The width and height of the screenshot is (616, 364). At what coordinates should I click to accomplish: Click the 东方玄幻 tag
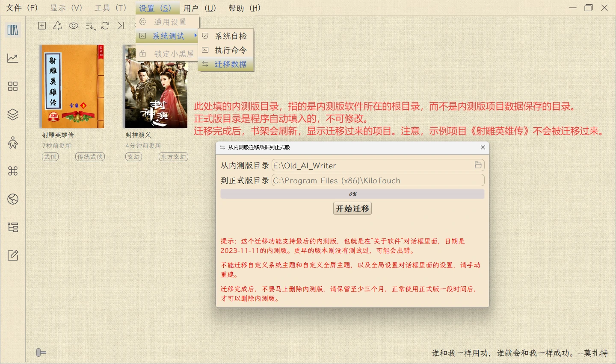coord(173,157)
